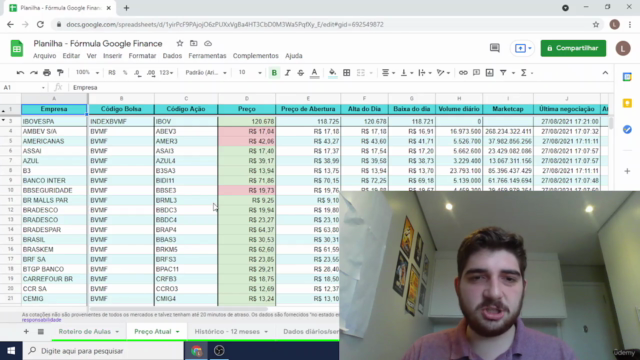
Task: Open the Preço Atual tab dropdown arrow
Action: click(x=178, y=332)
